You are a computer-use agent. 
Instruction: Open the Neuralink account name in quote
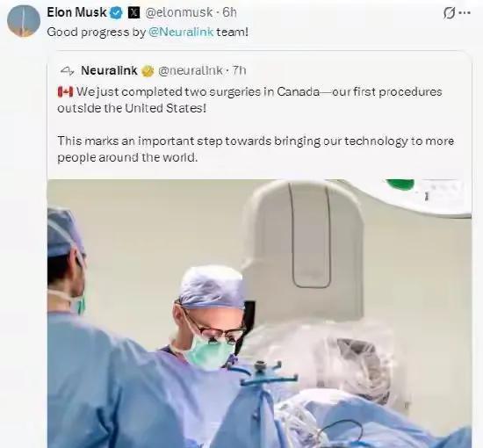tap(109, 71)
